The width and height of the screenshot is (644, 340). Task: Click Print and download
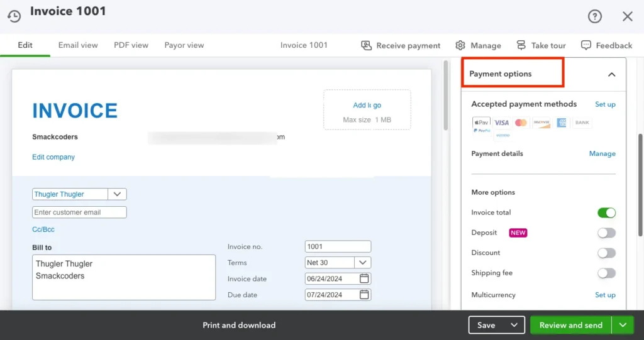coord(239,325)
